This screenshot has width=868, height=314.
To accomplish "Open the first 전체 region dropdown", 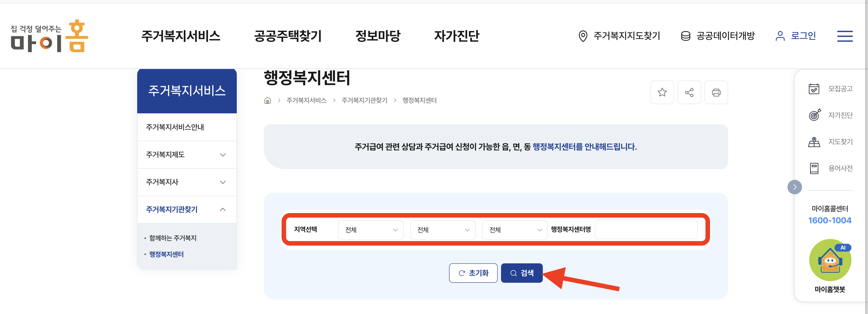I will click(370, 230).
